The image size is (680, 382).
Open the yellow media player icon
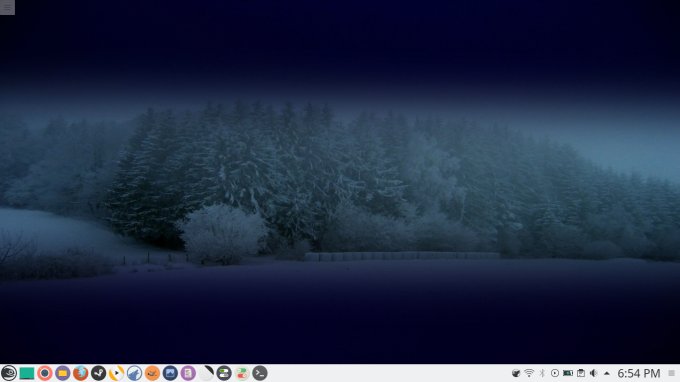116,373
